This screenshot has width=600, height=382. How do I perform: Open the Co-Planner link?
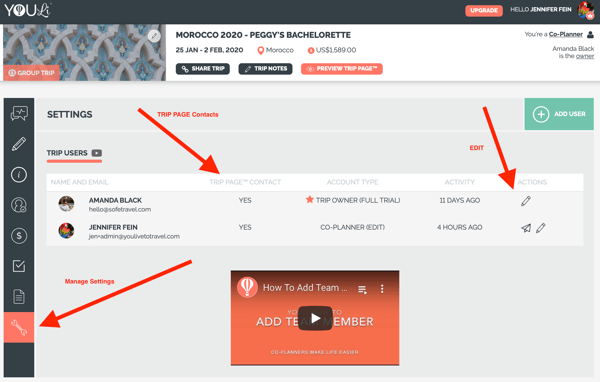(566, 34)
